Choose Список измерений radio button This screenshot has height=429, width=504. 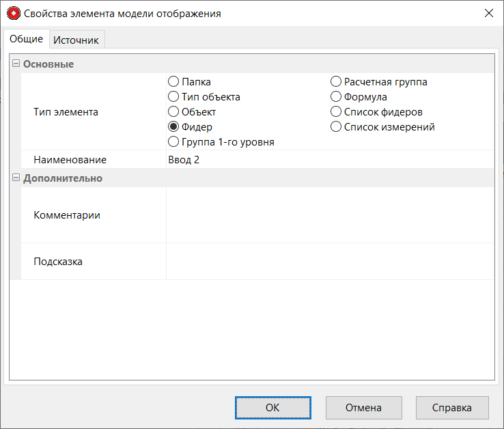336,127
